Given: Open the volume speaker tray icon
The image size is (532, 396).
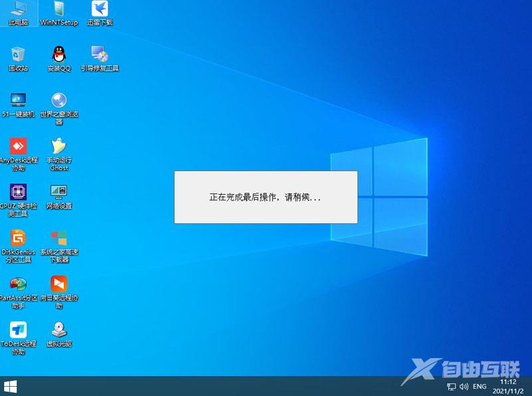Looking at the screenshot, I should 464,387.
